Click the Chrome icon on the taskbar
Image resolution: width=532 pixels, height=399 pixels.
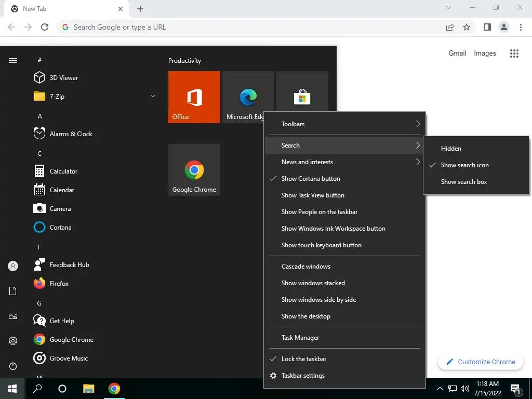tap(114, 389)
